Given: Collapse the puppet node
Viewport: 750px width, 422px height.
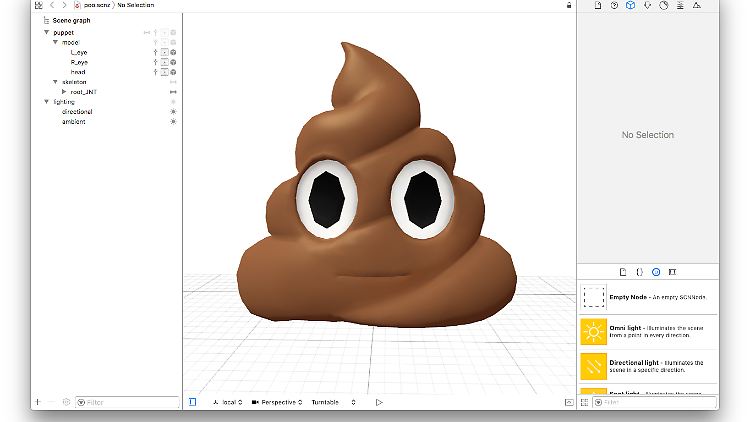Looking at the screenshot, I should coord(46,32).
